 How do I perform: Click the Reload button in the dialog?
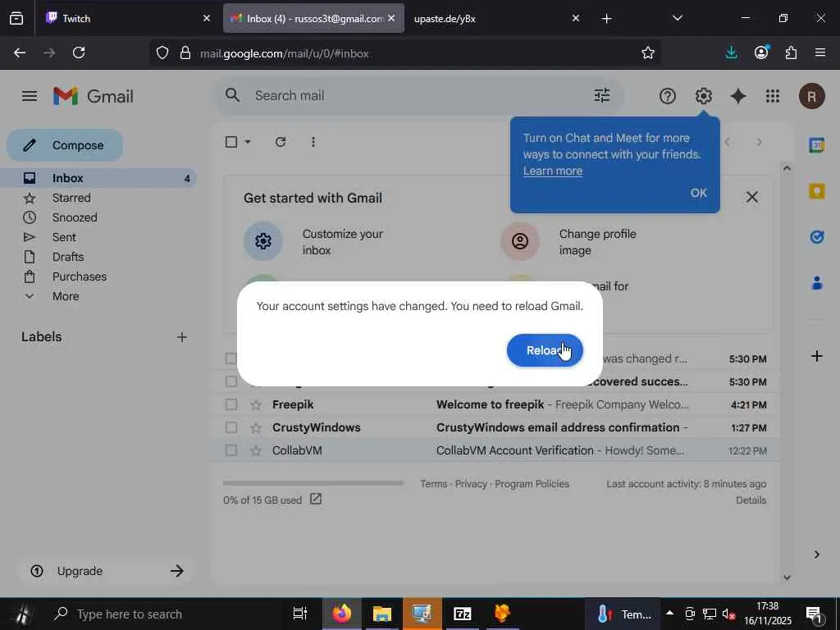pos(545,350)
